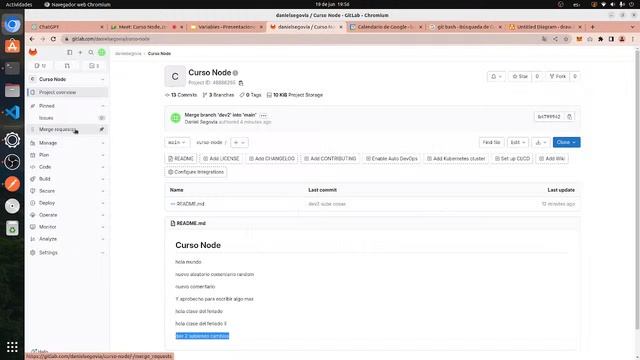Open Issues in the pinned sidebar
The width and height of the screenshot is (640, 360).
click(67, 118)
